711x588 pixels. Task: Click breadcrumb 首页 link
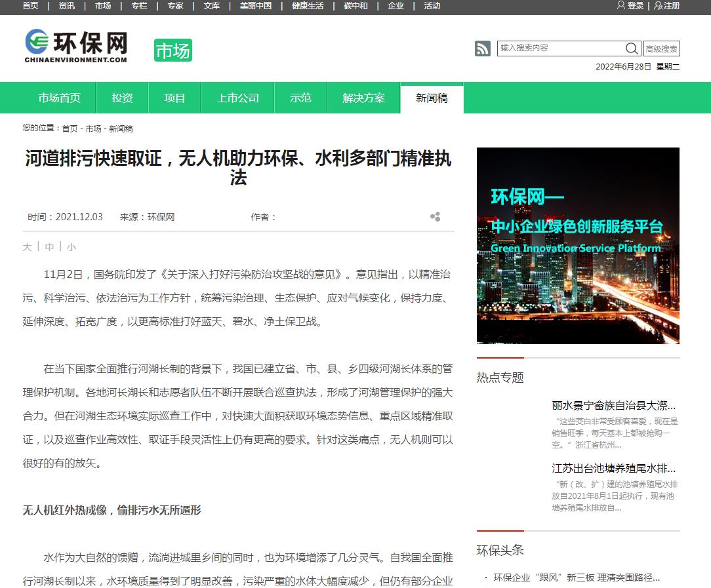point(70,128)
